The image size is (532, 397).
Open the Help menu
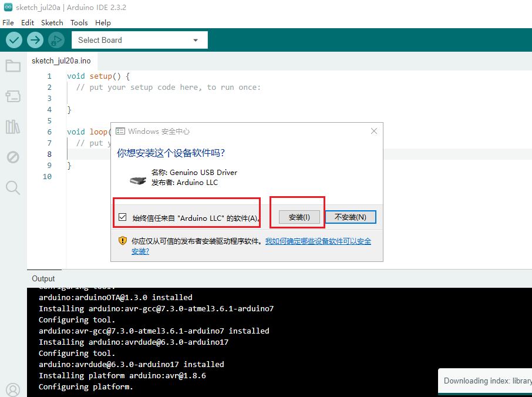(x=103, y=23)
